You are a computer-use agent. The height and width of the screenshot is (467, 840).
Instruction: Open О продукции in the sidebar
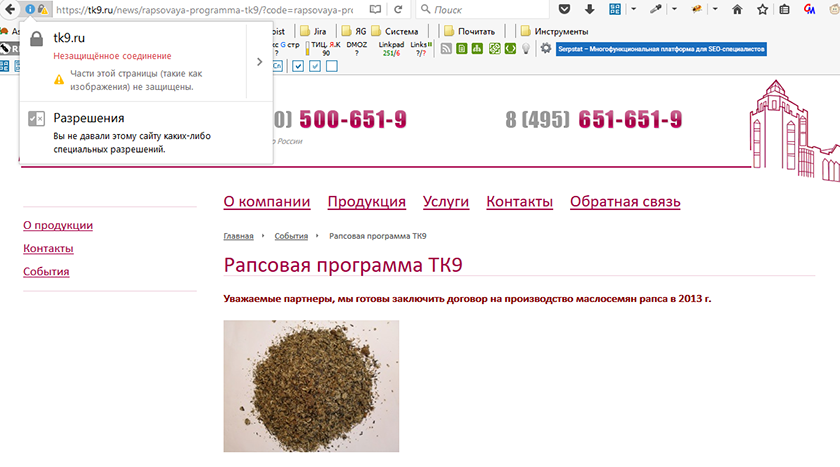click(58, 225)
